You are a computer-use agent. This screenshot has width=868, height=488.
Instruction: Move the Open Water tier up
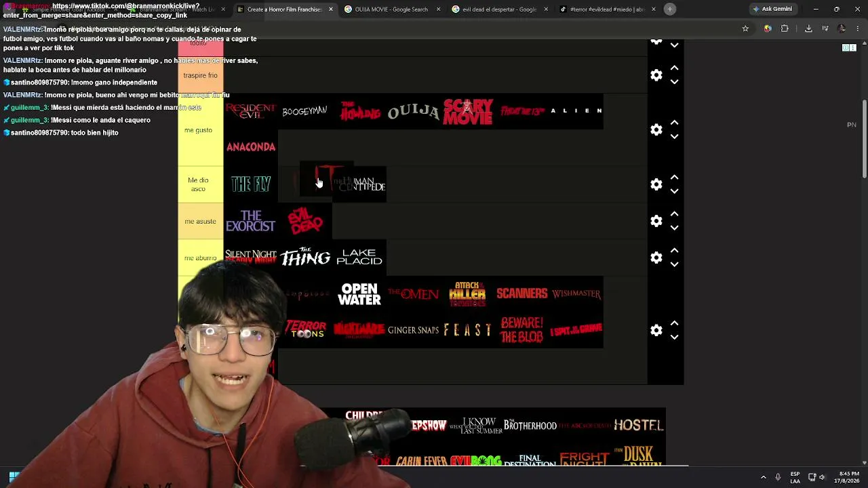674,323
